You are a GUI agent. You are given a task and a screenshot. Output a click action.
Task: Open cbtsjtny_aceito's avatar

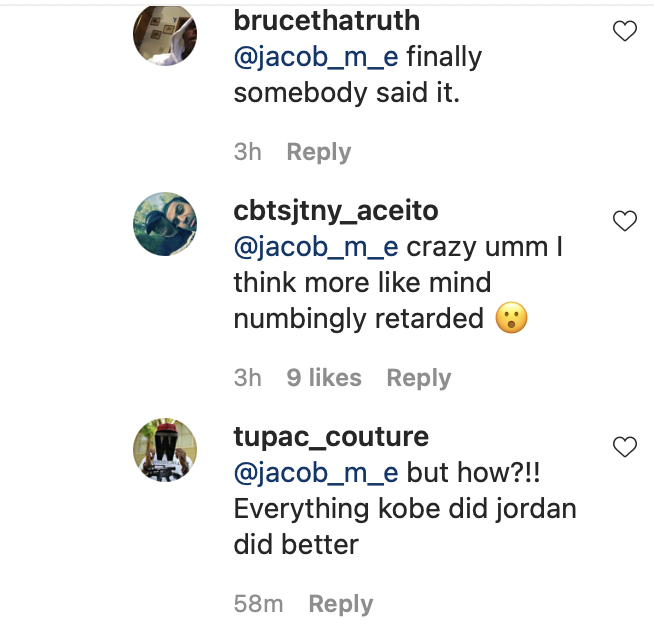[x=165, y=224]
